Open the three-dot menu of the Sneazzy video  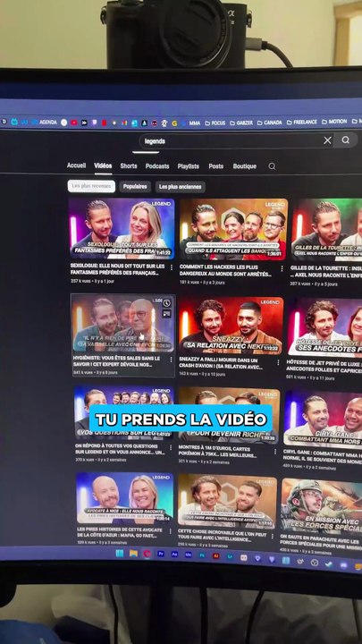[278, 362]
